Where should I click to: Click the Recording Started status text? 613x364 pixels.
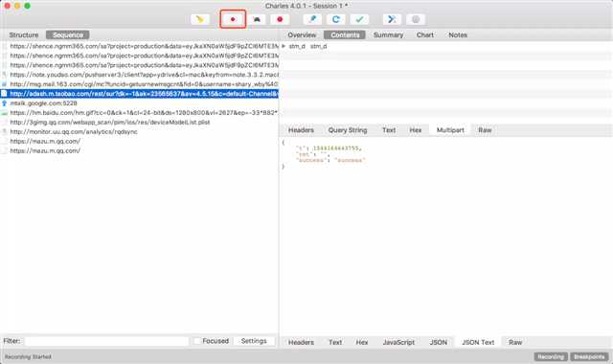tap(28, 356)
